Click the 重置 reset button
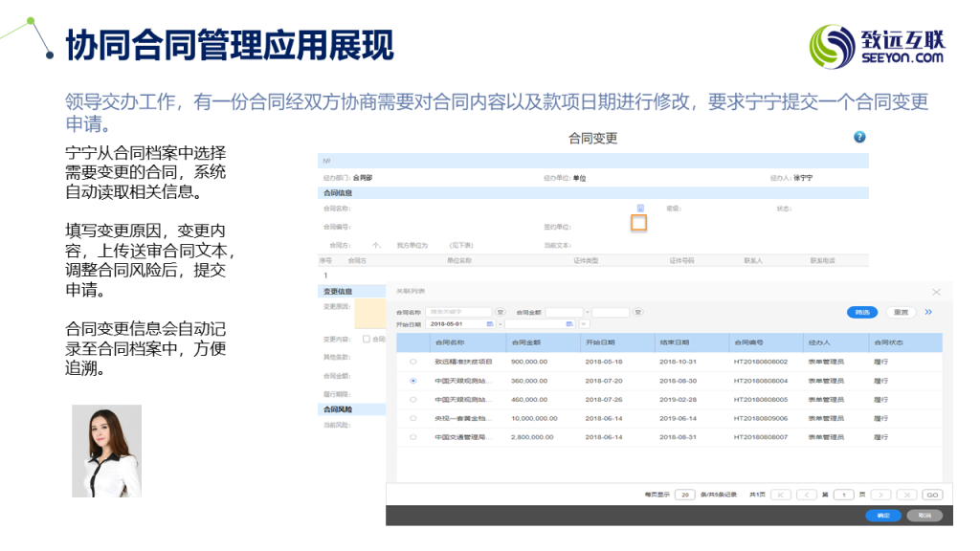The width and height of the screenshot is (980, 551). coord(901,312)
